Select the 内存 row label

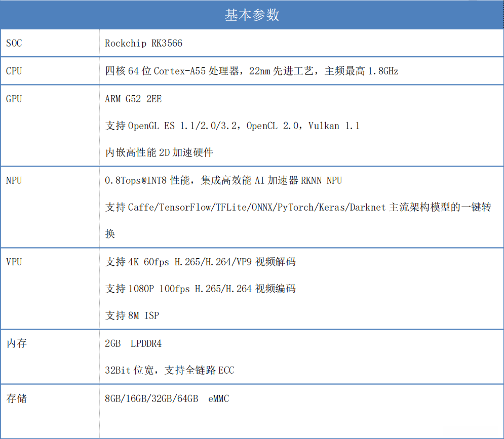tap(17, 343)
